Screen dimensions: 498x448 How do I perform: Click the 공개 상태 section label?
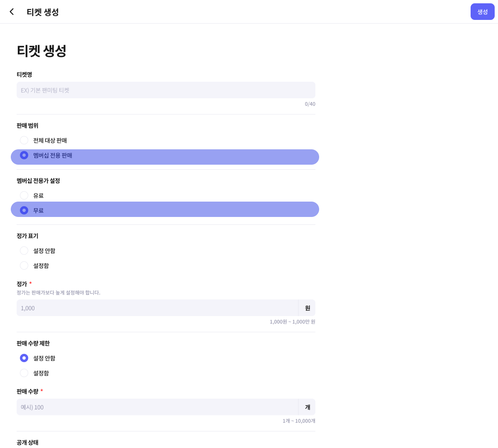point(27,443)
